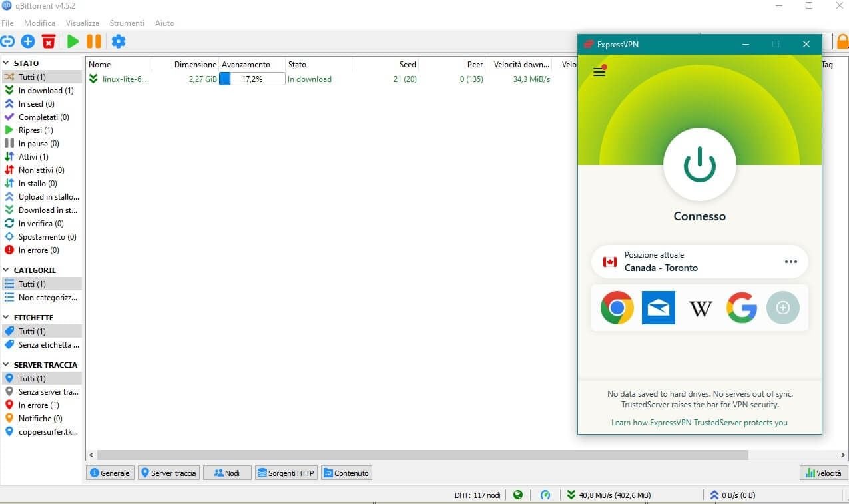This screenshot has height=504, width=849.
Task: Select Senza server traccia filter
Action: pos(41,392)
